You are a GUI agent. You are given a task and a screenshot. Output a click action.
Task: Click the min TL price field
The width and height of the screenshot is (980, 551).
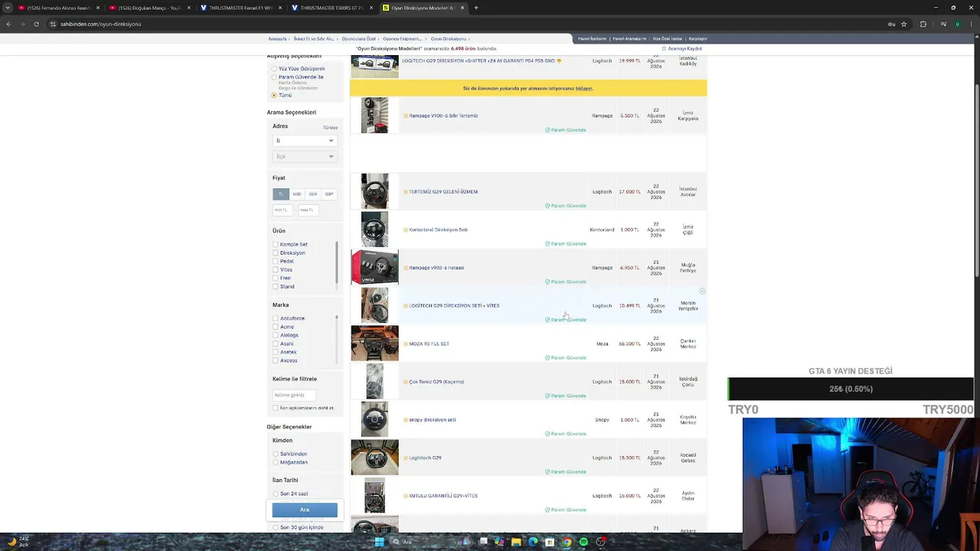click(283, 210)
